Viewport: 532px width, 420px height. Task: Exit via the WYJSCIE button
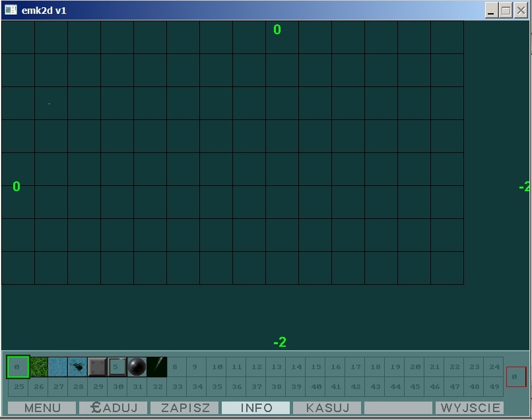[469, 408]
